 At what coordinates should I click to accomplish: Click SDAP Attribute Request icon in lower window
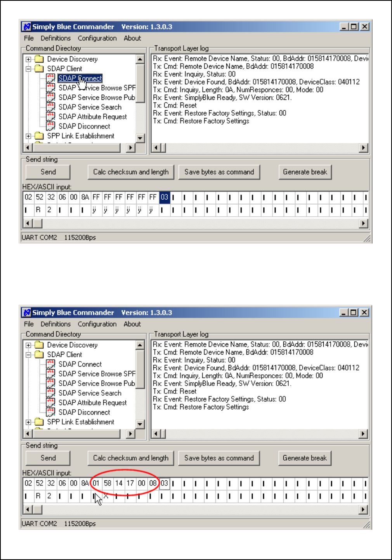(x=50, y=402)
